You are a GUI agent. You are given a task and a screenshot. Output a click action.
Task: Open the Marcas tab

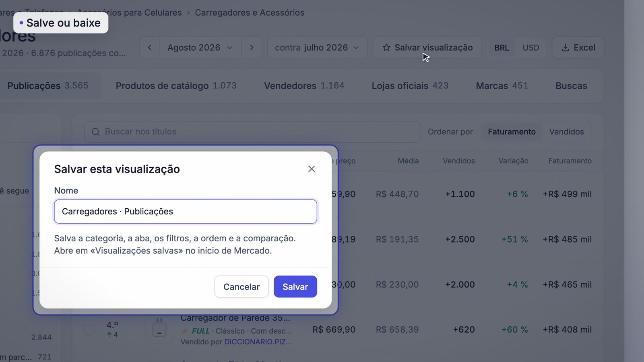pos(502,86)
